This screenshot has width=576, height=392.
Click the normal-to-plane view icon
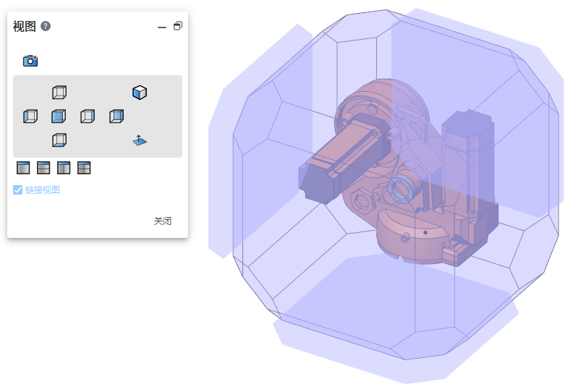pyautogui.click(x=140, y=140)
